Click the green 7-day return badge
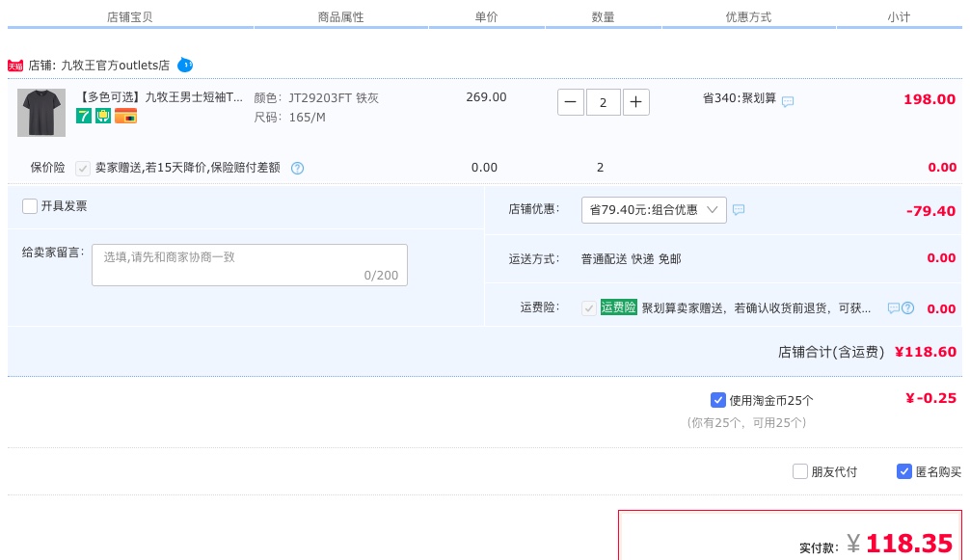Viewport: 970px width, 560px height. (x=84, y=116)
